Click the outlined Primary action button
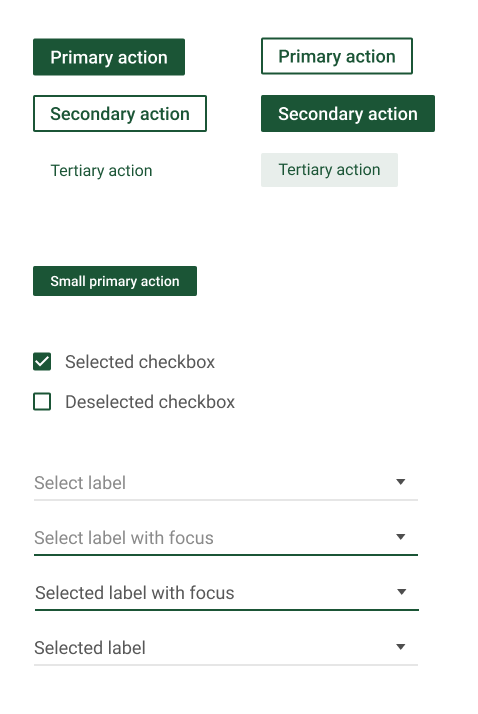This screenshot has width=478, height=714. pyautogui.click(x=337, y=56)
